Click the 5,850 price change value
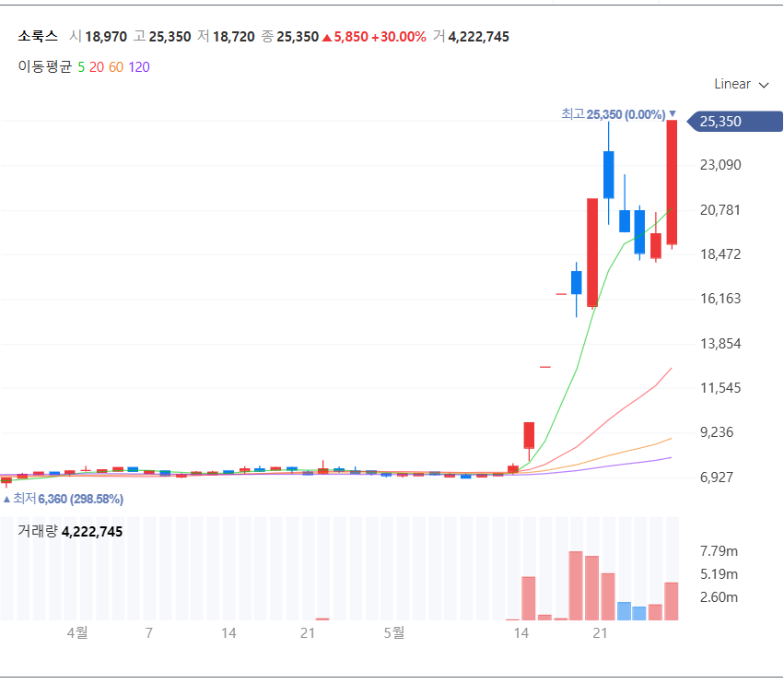The height and width of the screenshot is (684, 784). (x=351, y=37)
